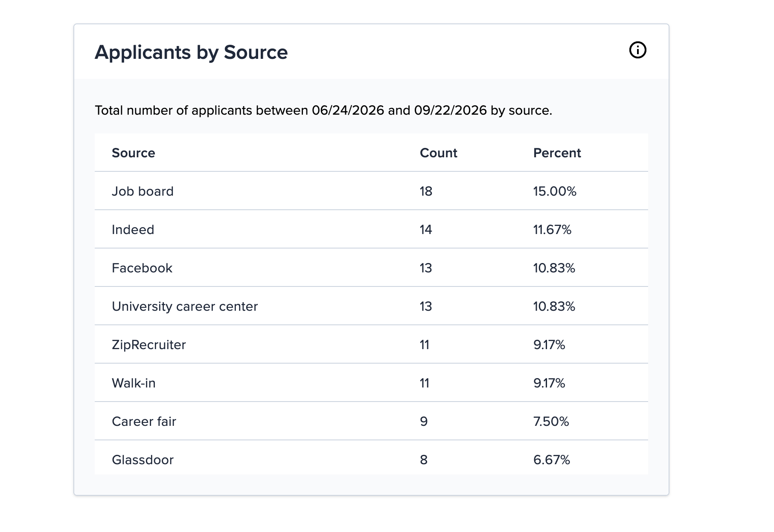The image size is (774, 532).
Task: Click the info icon beside Applicants by Source
Action: (x=637, y=50)
